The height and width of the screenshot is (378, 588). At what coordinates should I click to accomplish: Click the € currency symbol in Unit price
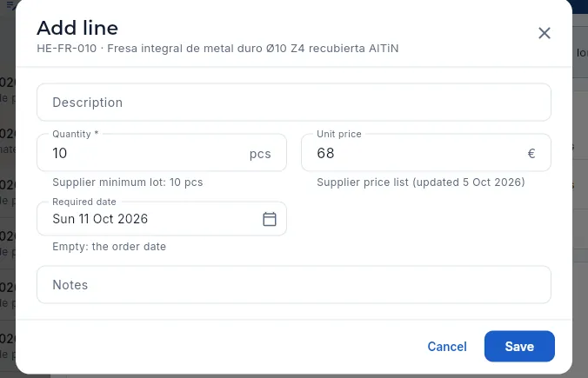(531, 153)
